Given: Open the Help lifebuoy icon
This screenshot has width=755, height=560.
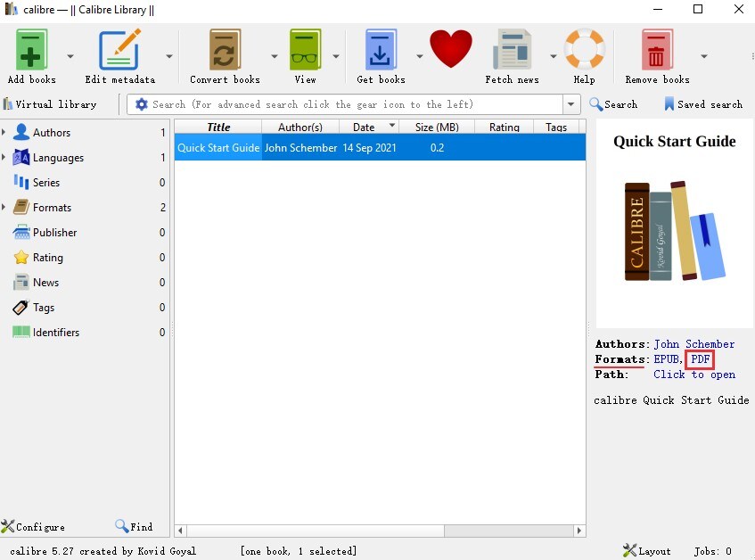Looking at the screenshot, I should coord(584,49).
